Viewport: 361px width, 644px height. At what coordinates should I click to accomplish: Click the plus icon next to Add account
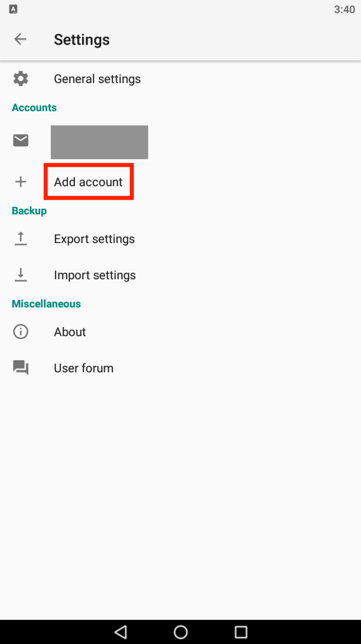(20, 182)
